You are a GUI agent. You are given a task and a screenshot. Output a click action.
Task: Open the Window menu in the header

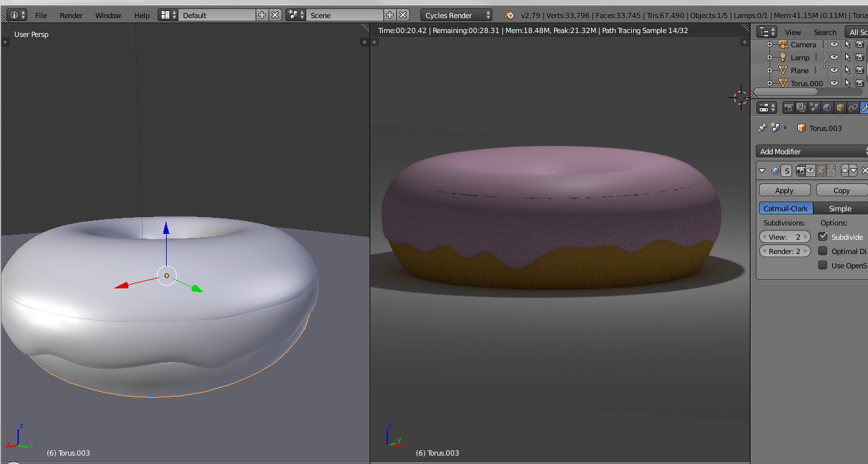click(108, 15)
